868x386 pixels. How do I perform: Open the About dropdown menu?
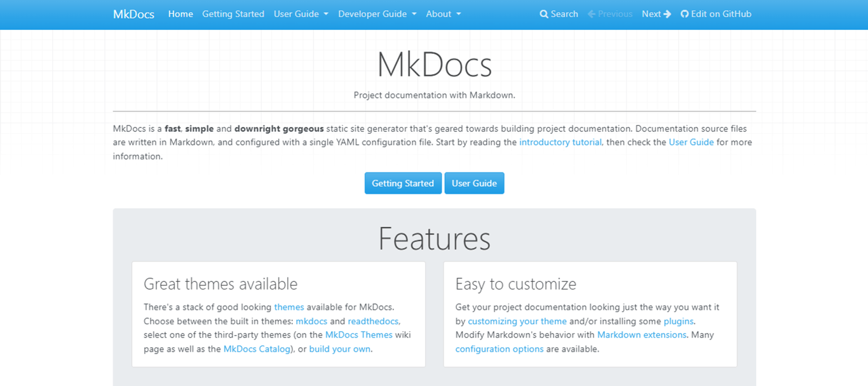pyautogui.click(x=444, y=14)
